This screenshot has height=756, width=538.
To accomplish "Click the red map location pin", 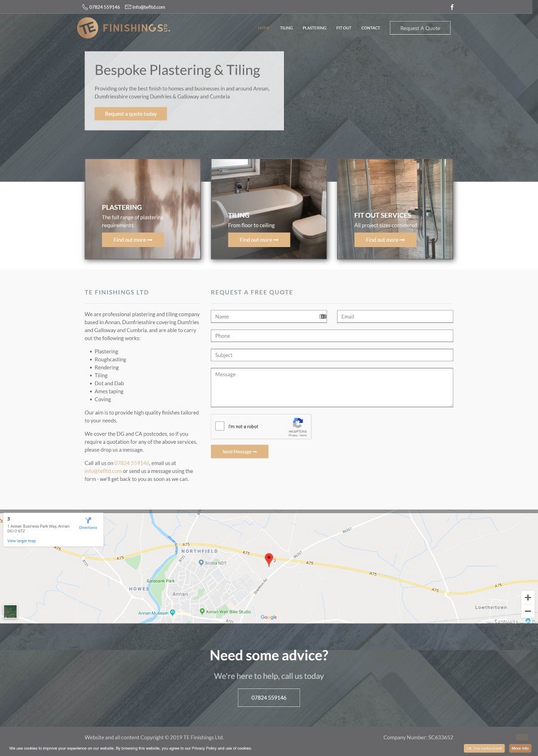I will 269,559.
